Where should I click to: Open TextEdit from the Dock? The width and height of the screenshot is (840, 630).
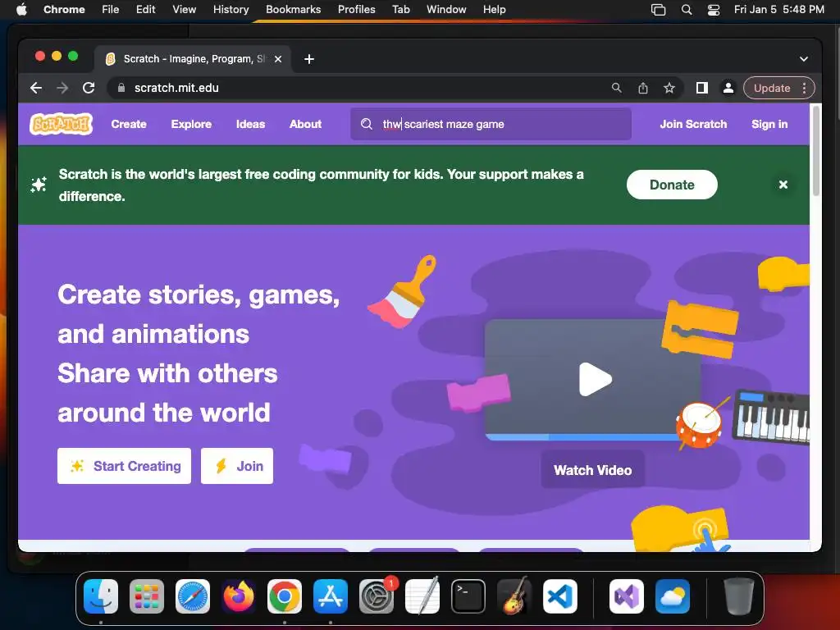pyautogui.click(x=422, y=596)
